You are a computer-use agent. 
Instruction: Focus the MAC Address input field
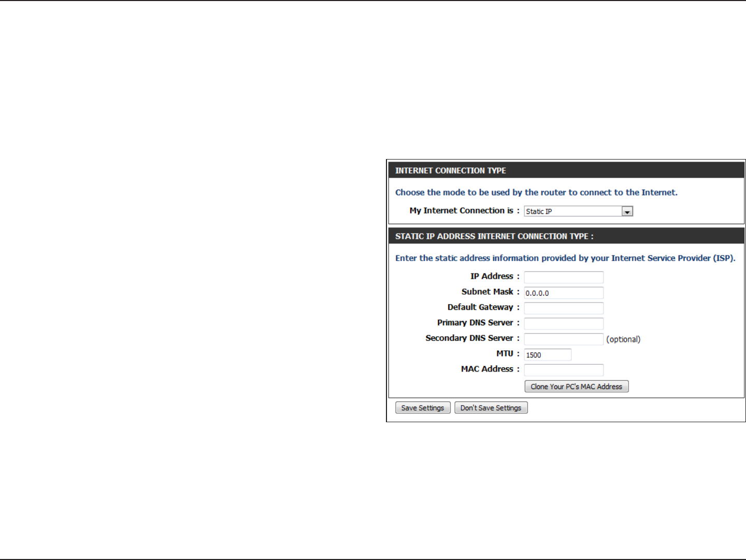(564, 370)
